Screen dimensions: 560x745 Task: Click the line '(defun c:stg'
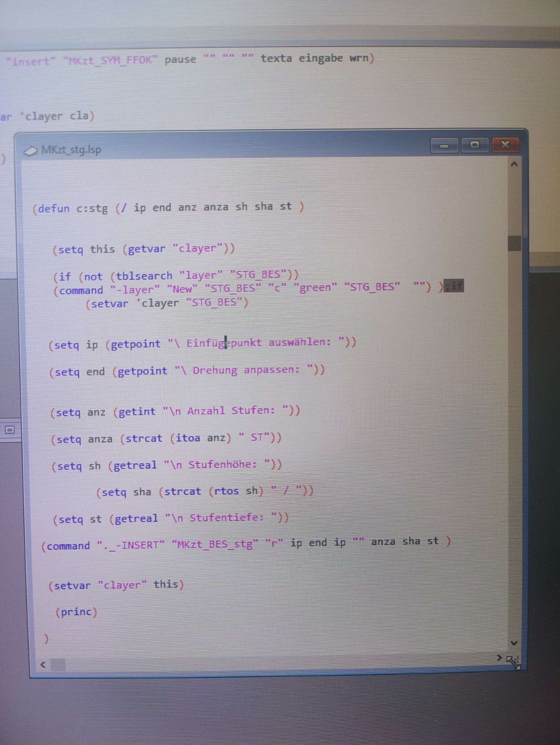pyautogui.click(x=168, y=208)
